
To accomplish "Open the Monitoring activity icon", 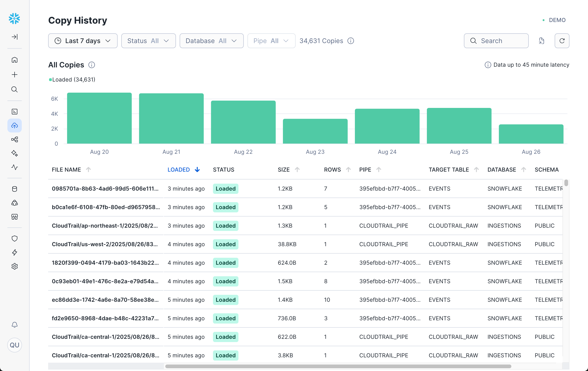I will click(15, 167).
